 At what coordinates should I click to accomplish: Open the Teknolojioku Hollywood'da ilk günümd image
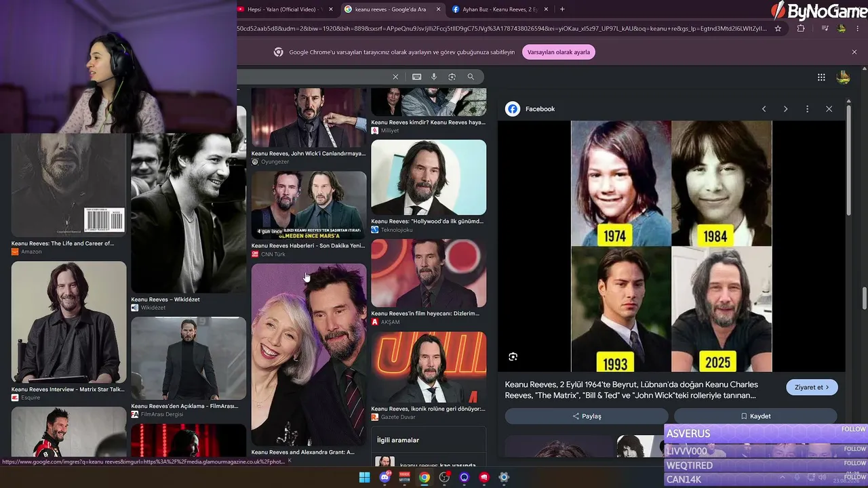click(429, 178)
